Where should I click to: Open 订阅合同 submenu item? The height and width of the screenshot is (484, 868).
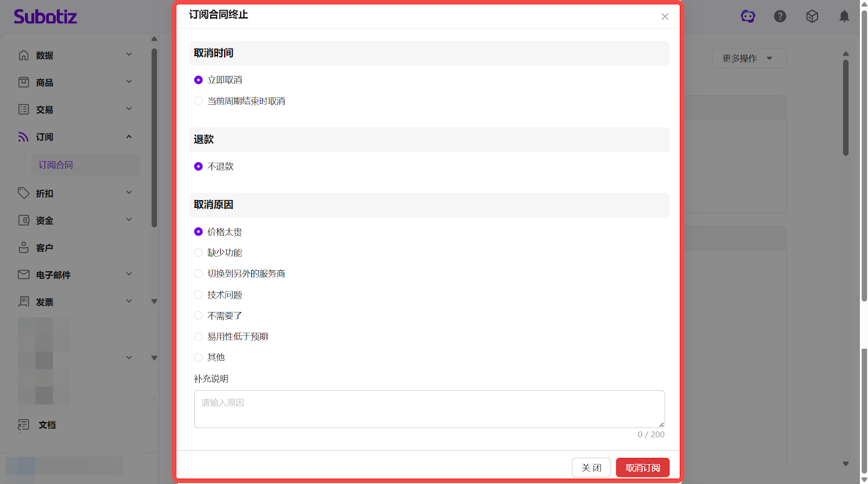(x=56, y=165)
